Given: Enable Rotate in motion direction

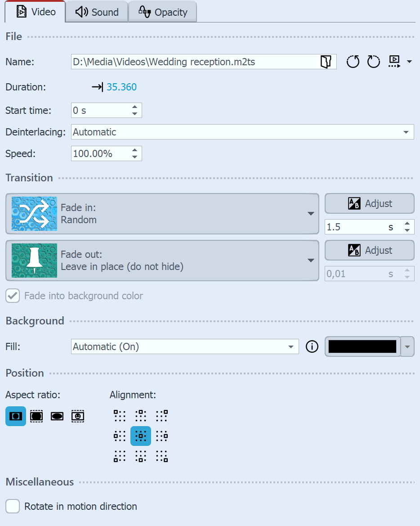Looking at the screenshot, I should pos(13,506).
